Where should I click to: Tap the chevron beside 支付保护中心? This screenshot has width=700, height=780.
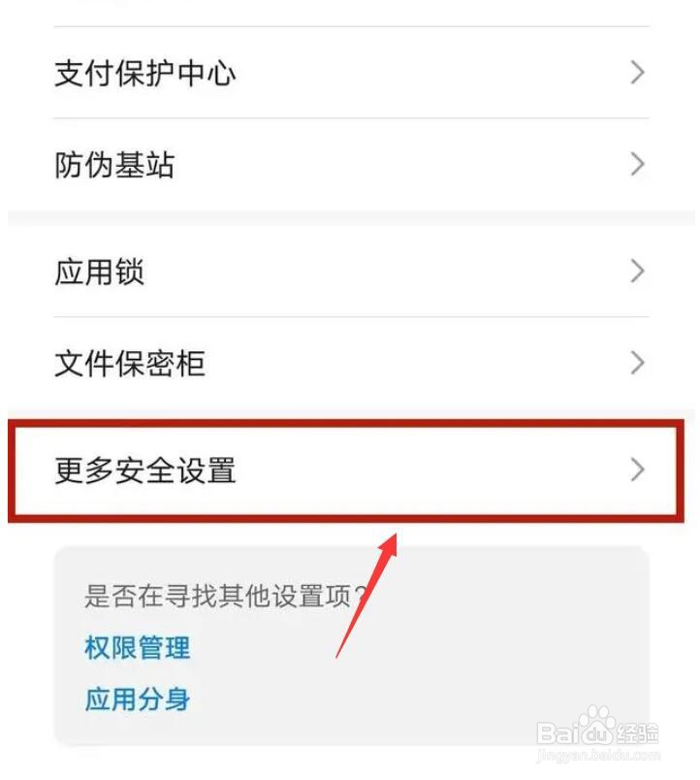(637, 73)
